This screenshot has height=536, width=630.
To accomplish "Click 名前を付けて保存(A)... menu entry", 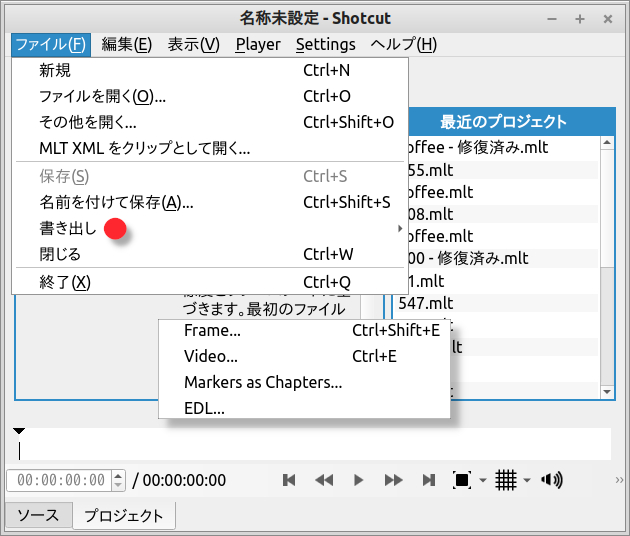I will [116, 203].
